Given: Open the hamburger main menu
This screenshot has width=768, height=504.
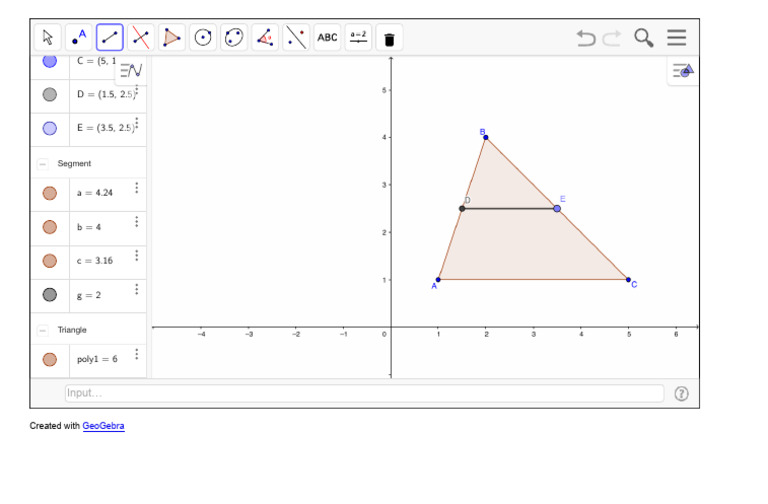Looking at the screenshot, I should 676,37.
